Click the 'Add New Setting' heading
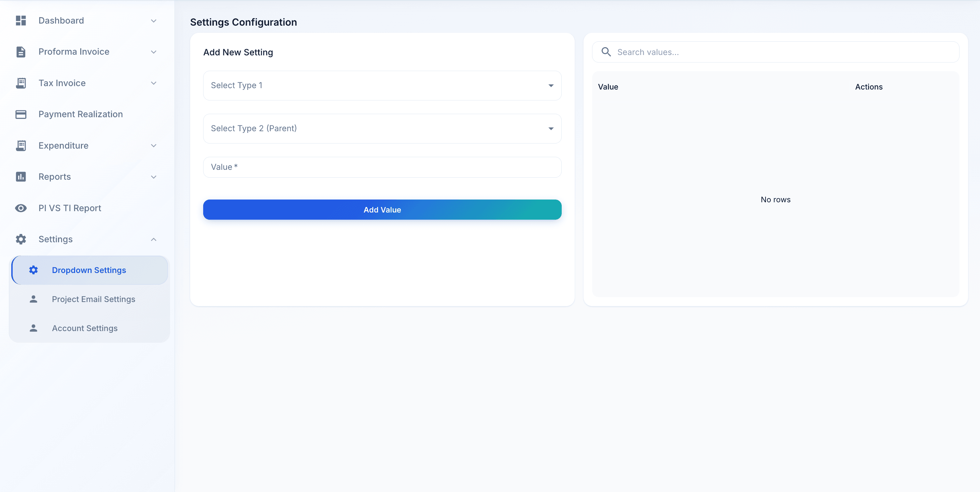 coord(238,52)
